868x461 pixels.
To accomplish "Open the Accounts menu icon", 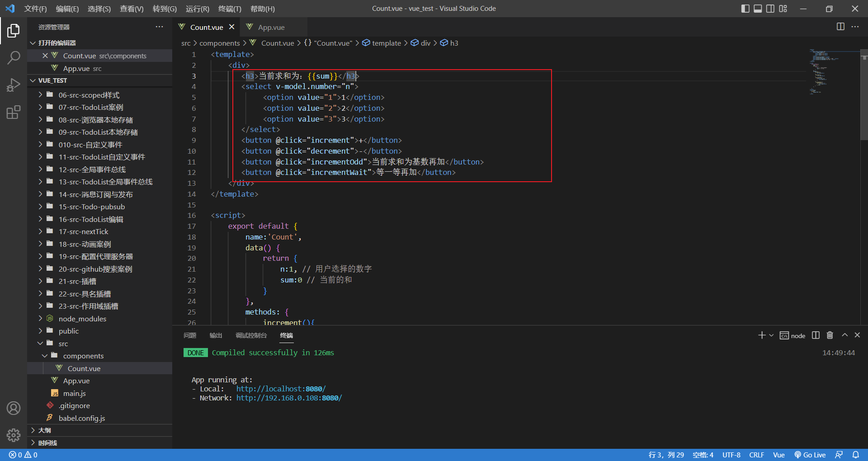I will pyautogui.click(x=14, y=408).
